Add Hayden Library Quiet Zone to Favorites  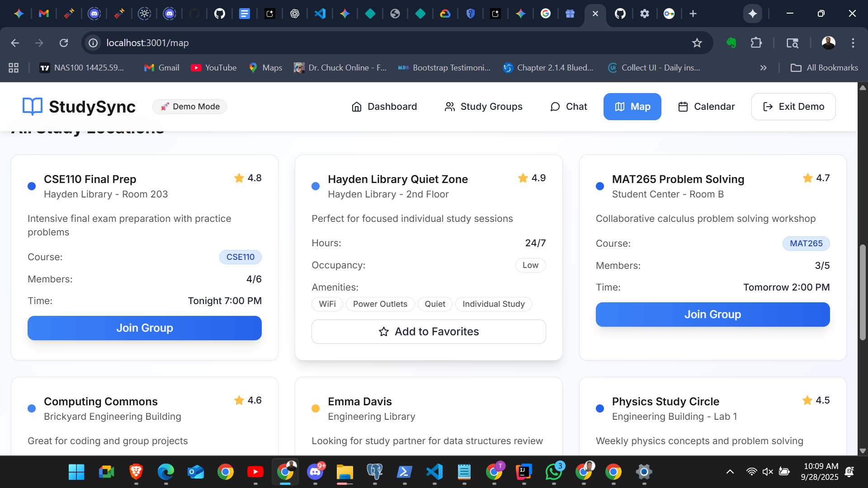[428, 332]
